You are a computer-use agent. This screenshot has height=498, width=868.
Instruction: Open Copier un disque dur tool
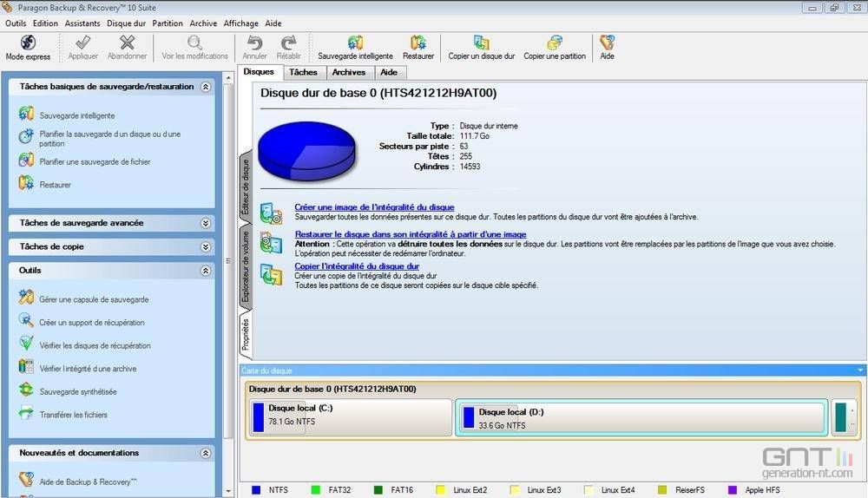[x=482, y=47]
